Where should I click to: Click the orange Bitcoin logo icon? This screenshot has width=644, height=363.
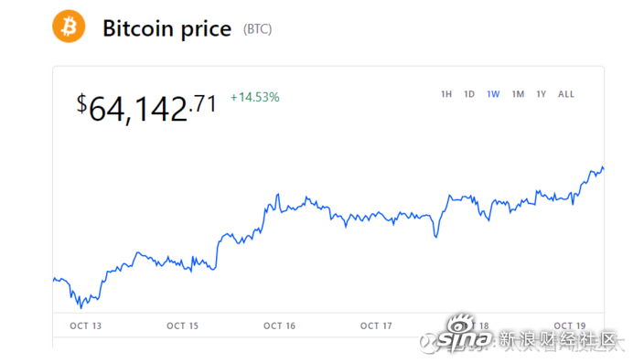pyautogui.click(x=69, y=27)
